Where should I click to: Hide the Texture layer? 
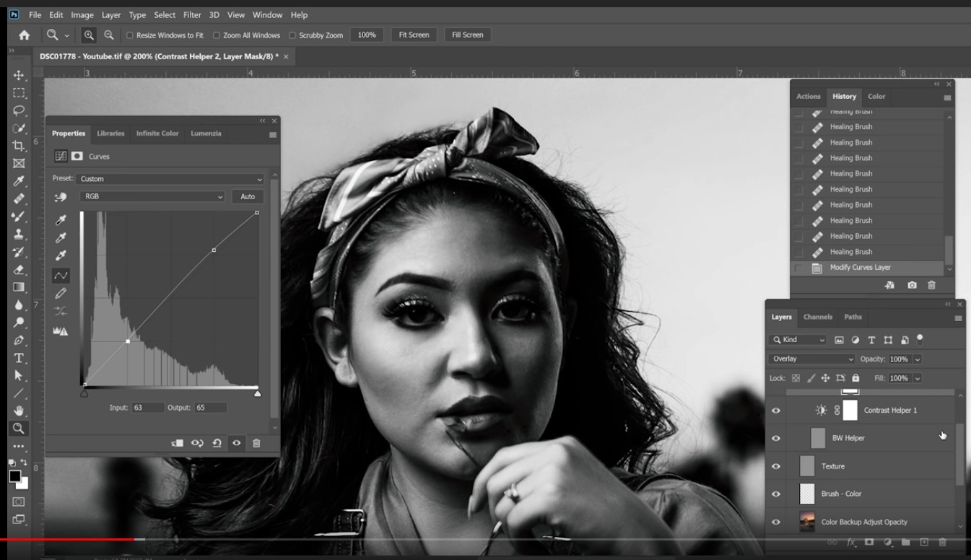coord(776,466)
